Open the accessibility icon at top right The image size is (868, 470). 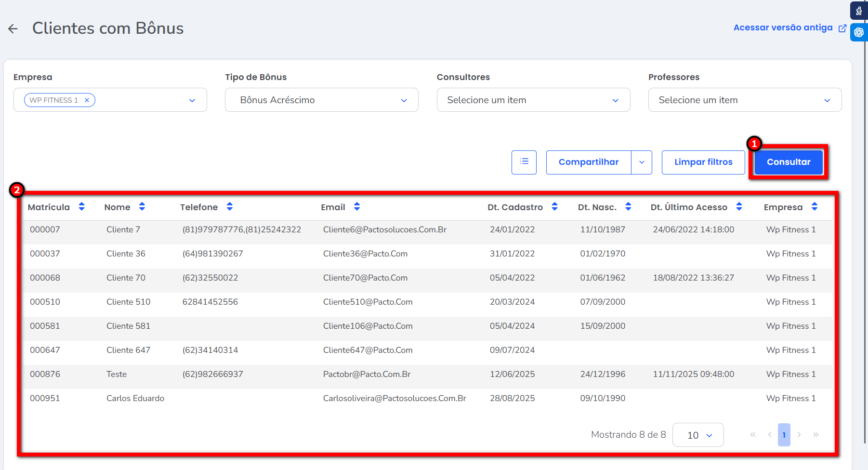pyautogui.click(x=859, y=11)
